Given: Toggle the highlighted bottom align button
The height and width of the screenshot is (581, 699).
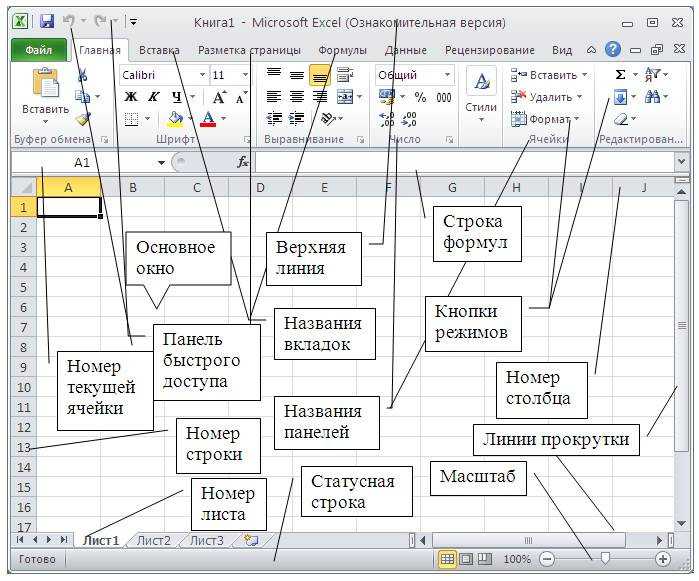Looking at the screenshot, I should click(x=320, y=74).
